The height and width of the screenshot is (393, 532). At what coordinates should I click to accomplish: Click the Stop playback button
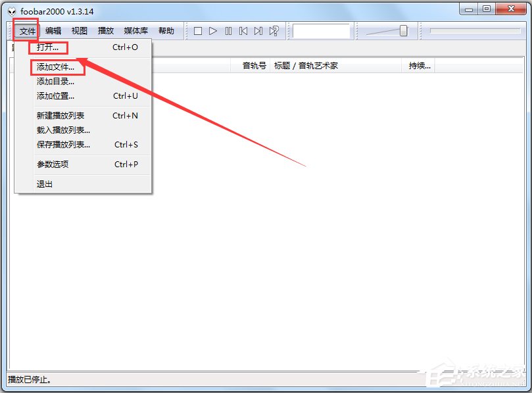pyautogui.click(x=198, y=31)
